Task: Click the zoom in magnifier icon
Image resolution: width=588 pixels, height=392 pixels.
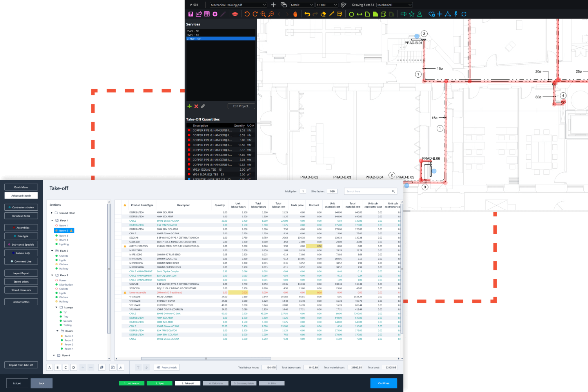Action: click(263, 14)
